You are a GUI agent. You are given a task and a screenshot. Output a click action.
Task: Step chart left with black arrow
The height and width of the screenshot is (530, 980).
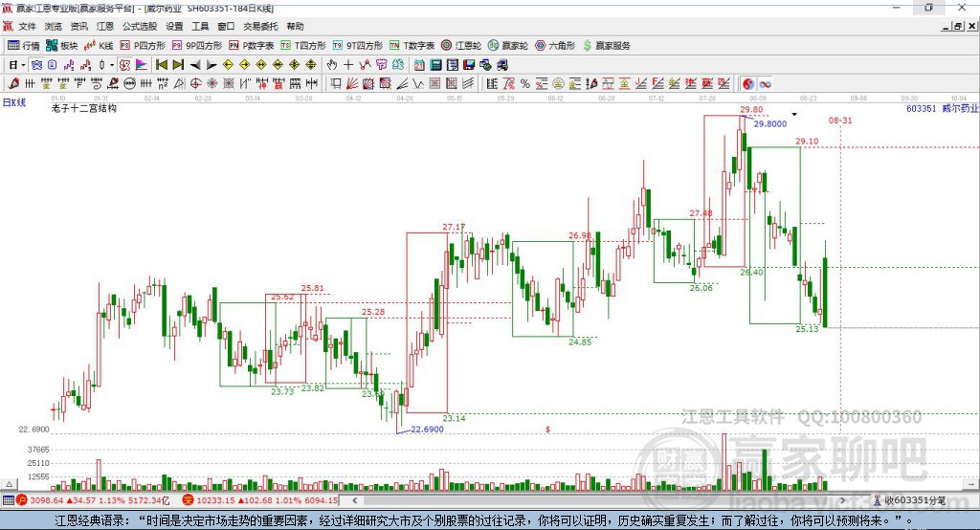click(x=195, y=65)
